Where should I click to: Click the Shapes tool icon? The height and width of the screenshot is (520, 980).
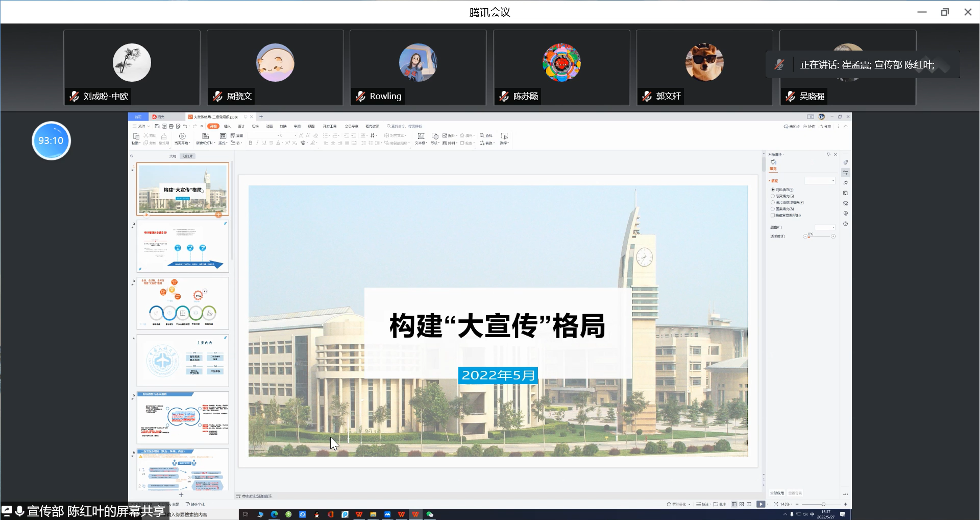[435, 136]
